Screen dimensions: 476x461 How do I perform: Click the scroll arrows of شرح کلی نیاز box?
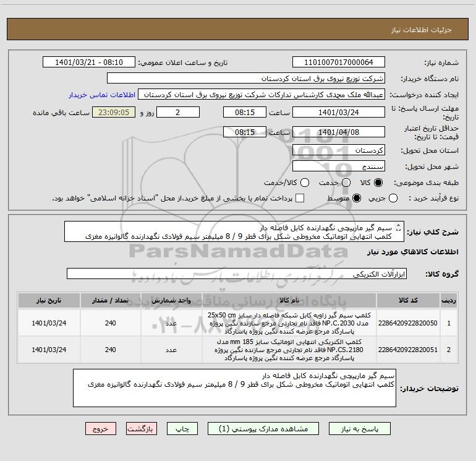[x=399, y=227]
